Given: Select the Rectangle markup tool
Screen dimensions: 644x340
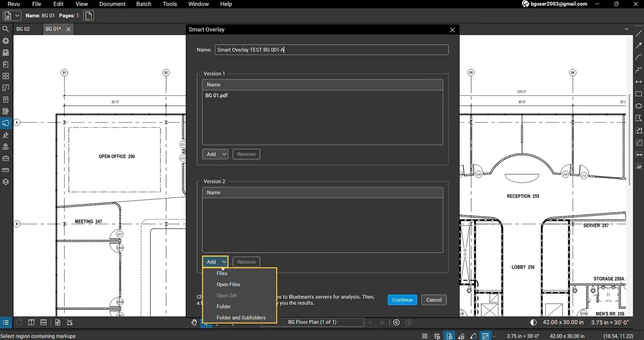Looking at the screenshot, I should [x=639, y=94].
